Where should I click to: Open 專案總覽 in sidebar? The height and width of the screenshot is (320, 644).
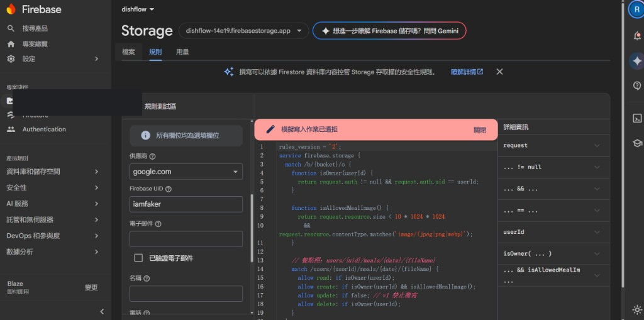[35, 43]
